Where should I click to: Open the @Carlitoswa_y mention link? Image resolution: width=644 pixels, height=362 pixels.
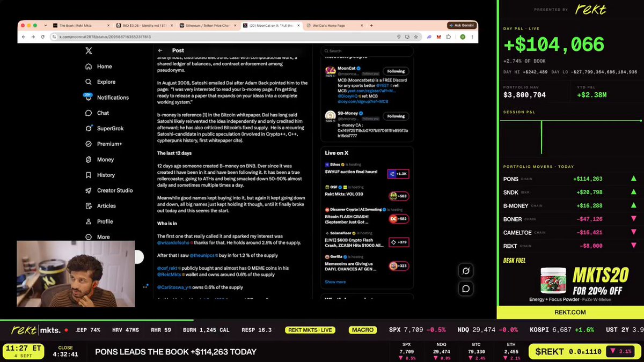point(172,287)
